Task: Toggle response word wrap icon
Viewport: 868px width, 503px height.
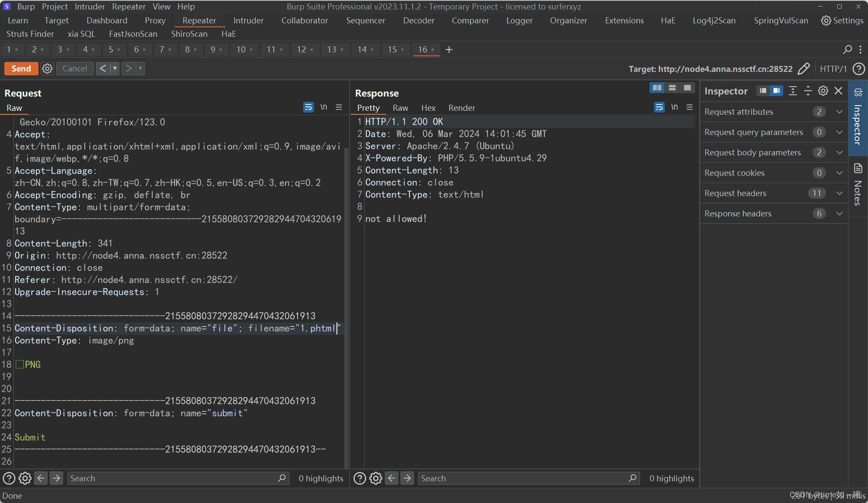Action: click(659, 107)
